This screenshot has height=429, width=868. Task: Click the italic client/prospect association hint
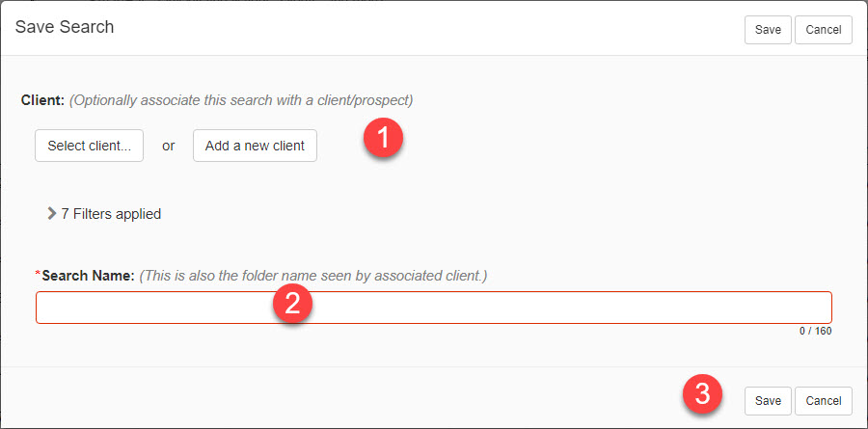point(241,101)
